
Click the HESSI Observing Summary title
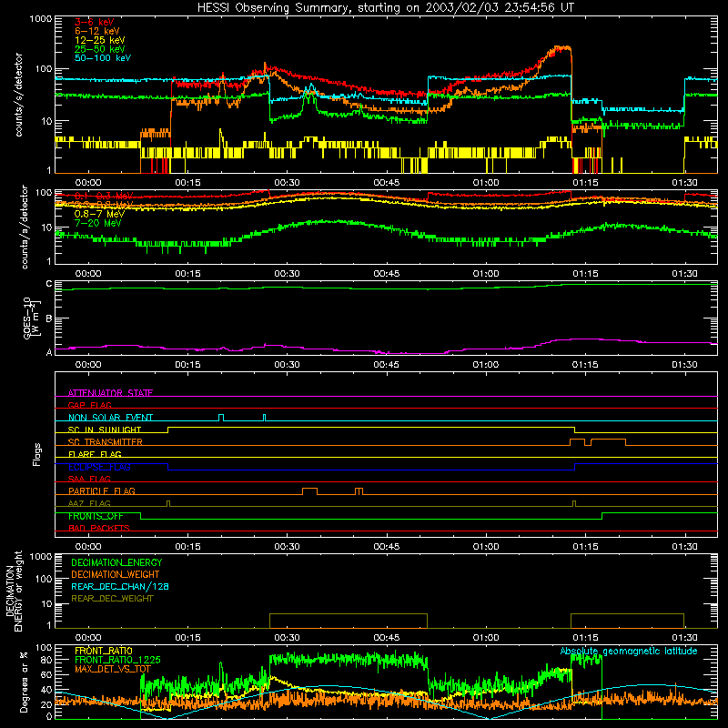(385, 8)
